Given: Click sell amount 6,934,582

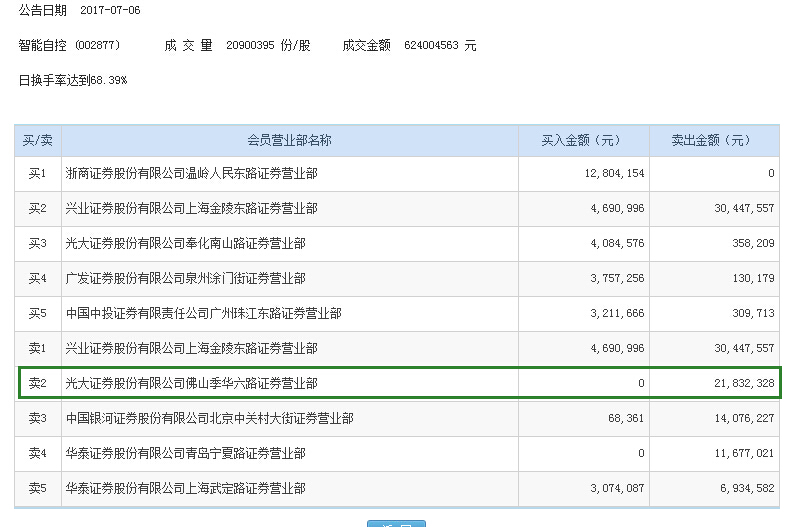Looking at the screenshot, I should (x=747, y=488).
